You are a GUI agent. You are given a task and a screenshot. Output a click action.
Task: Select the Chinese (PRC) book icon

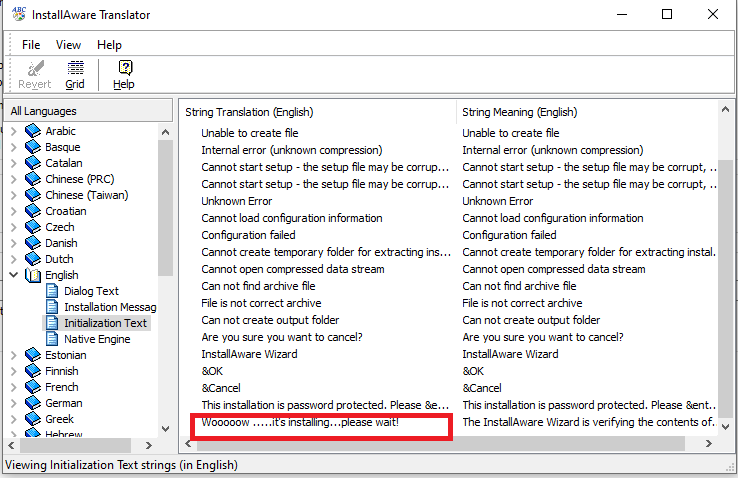pyautogui.click(x=33, y=179)
